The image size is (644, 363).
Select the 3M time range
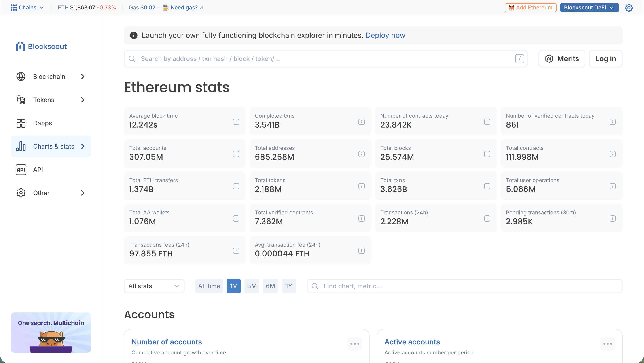pyautogui.click(x=252, y=286)
